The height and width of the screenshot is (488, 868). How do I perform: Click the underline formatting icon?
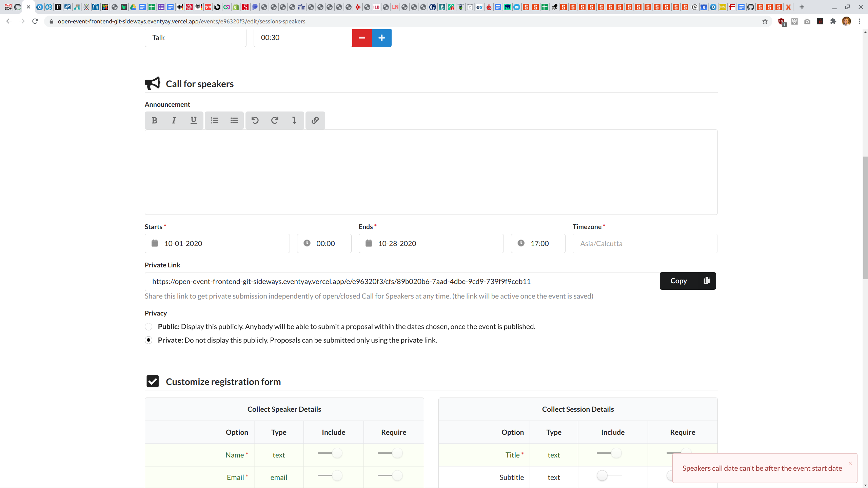(193, 120)
